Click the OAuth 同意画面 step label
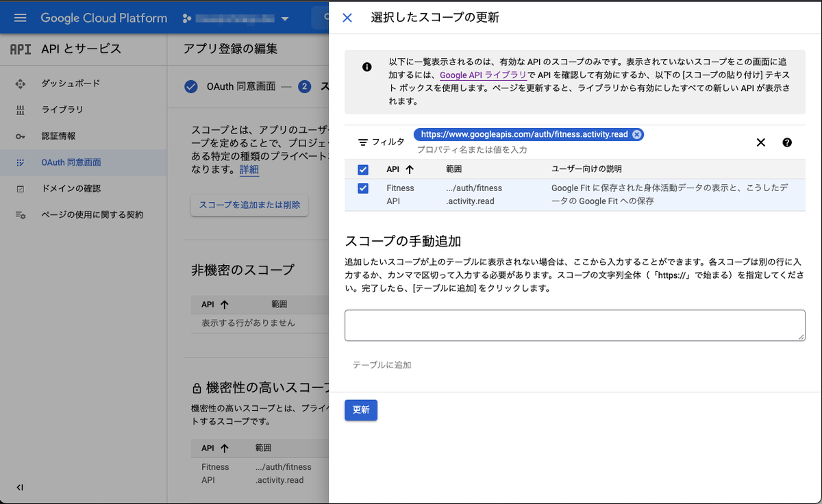This screenshot has height=504, width=822. [x=241, y=86]
